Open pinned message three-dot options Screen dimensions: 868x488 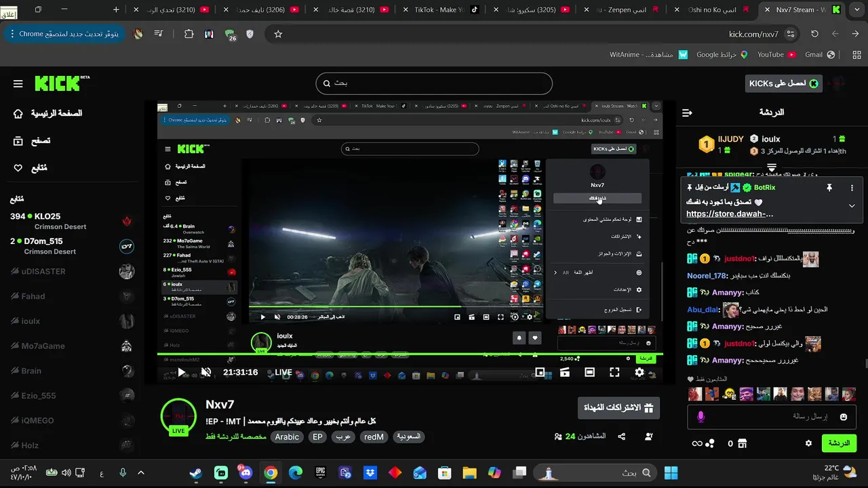(852, 188)
